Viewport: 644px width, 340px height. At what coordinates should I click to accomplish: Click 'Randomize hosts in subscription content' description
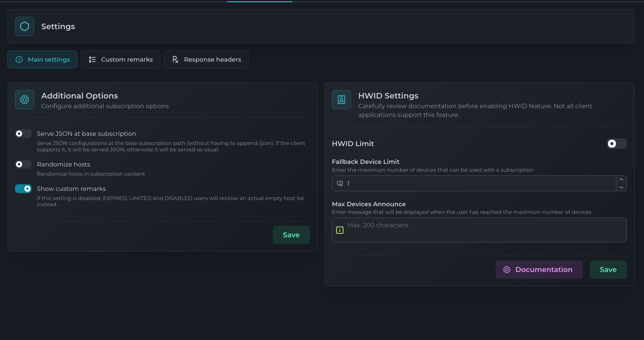[x=91, y=174]
